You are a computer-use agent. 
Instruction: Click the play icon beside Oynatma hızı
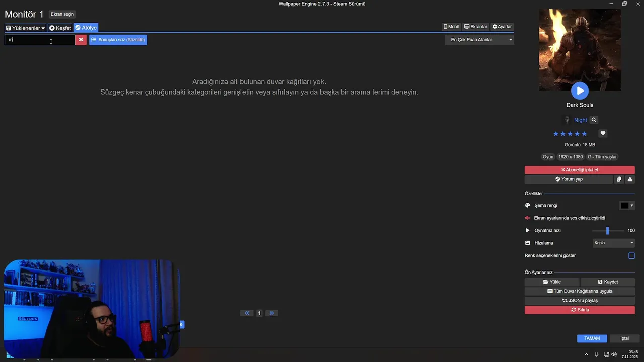(x=528, y=231)
